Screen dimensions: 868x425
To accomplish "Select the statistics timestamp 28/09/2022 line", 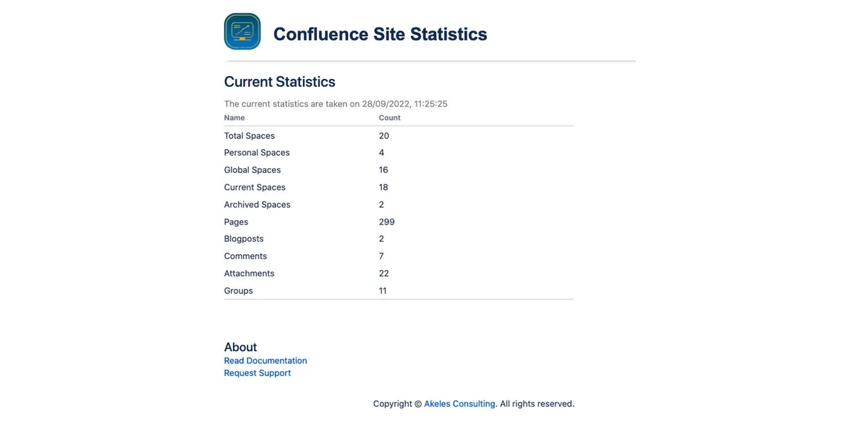I will pyautogui.click(x=336, y=104).
